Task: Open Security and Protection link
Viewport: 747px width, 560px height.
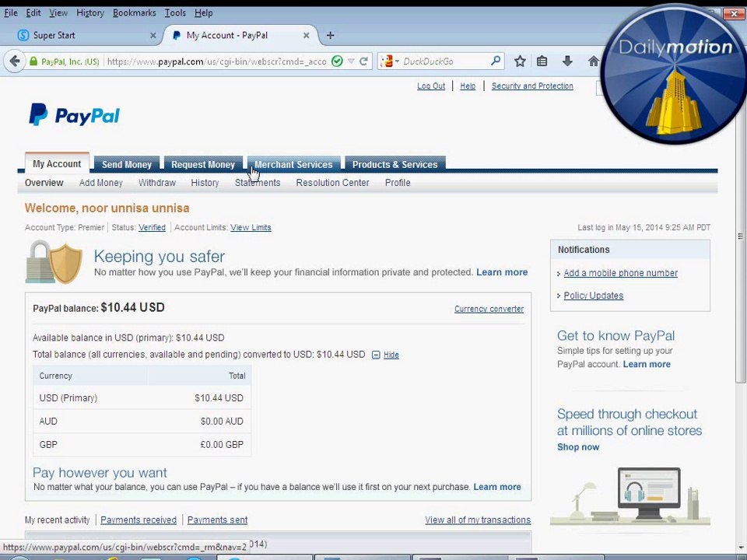Action: 532,86
